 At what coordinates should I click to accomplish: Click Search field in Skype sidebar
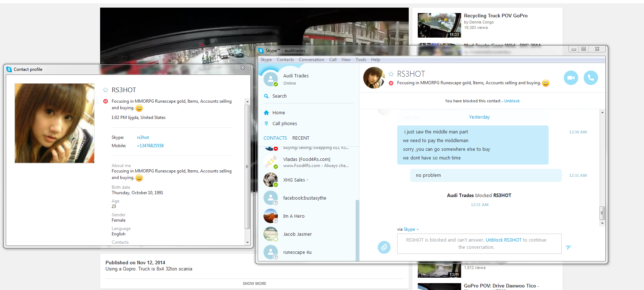pyautogui.click(x=308, y=96)
